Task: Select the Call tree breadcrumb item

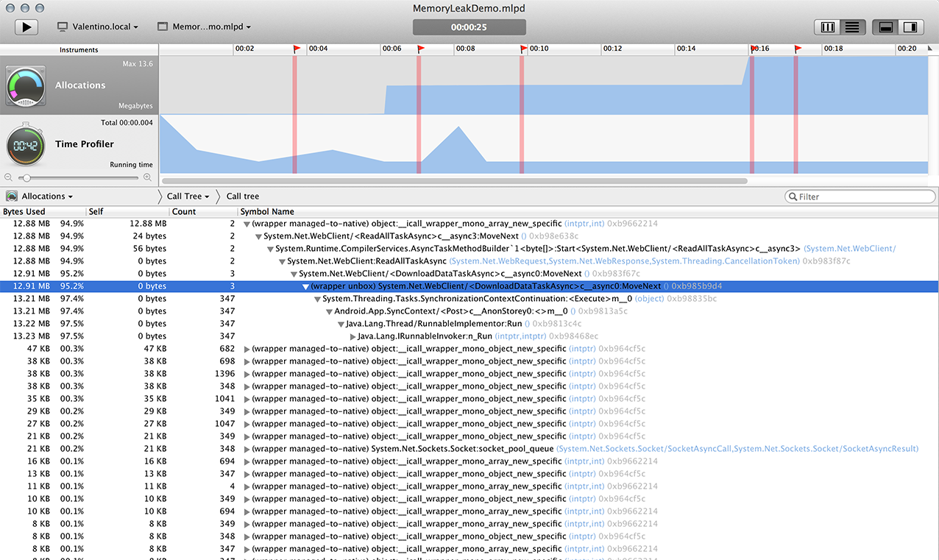Action: 243,196
